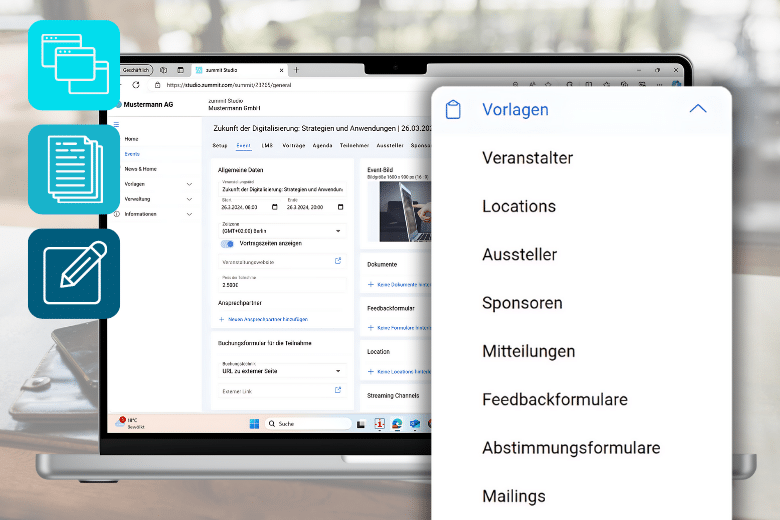This screenshot has height=520, width=780.
Task: Collapse the Vorlagen menu chevron
Action: pos(698,110)
